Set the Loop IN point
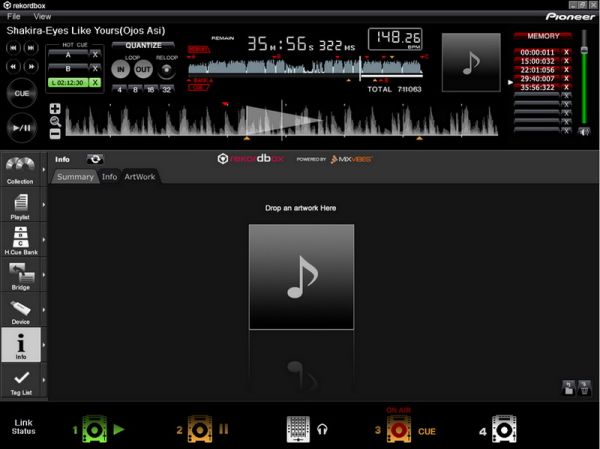Image resolution: width=600 pixels, height=449 pixels. [121, 69]
